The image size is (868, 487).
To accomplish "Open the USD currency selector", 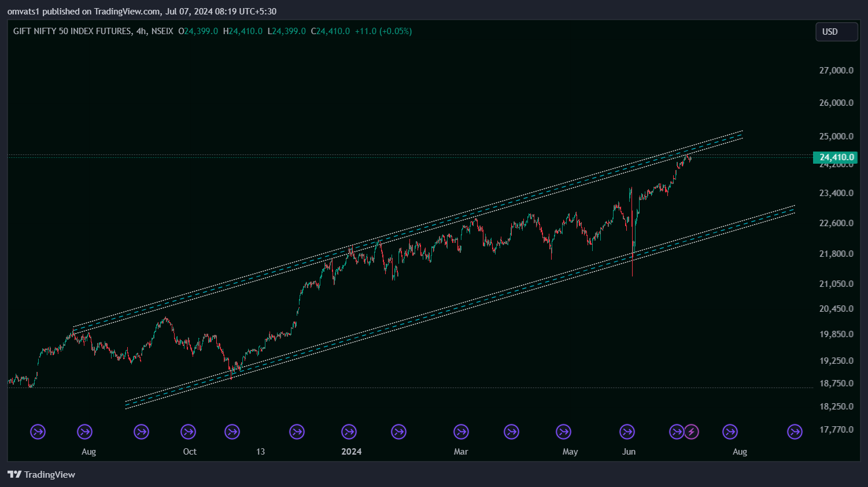I will tap(836, 32).
